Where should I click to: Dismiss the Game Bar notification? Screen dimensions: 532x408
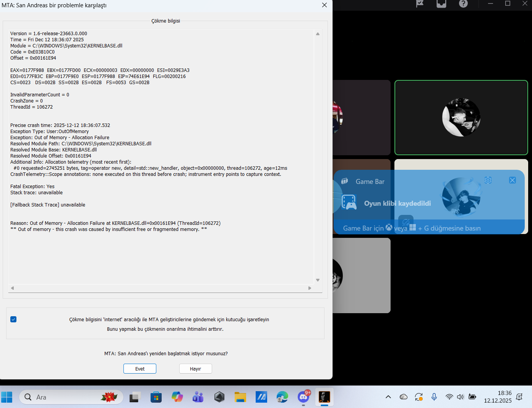pyautogui.click(x=513, y=180)
